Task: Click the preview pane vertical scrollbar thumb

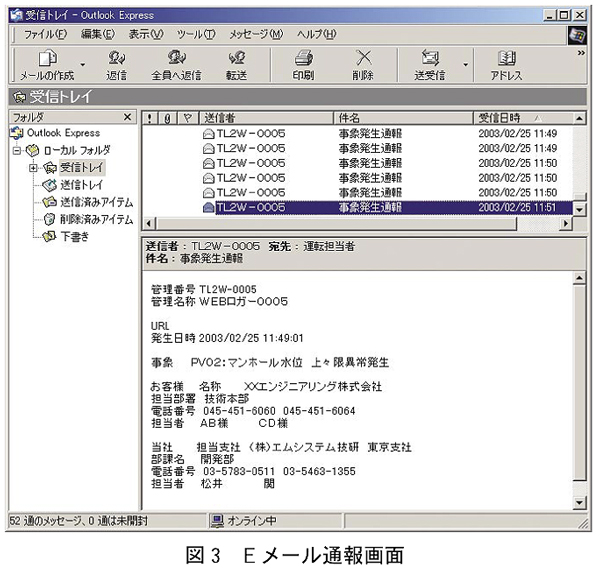Action: pyautogui.click(x=580, y=383)
